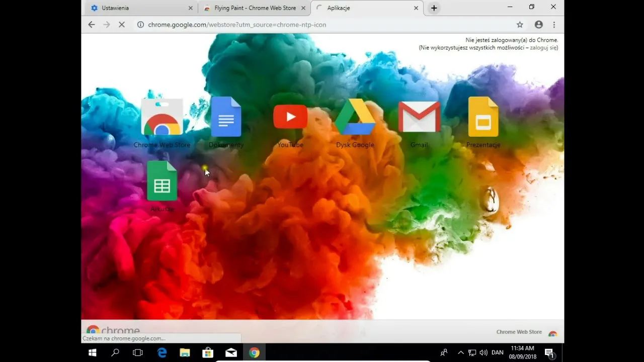Follow the 'zaloguj się' sign-in link
Screen dimensions: 644x362
coord(543,48)
